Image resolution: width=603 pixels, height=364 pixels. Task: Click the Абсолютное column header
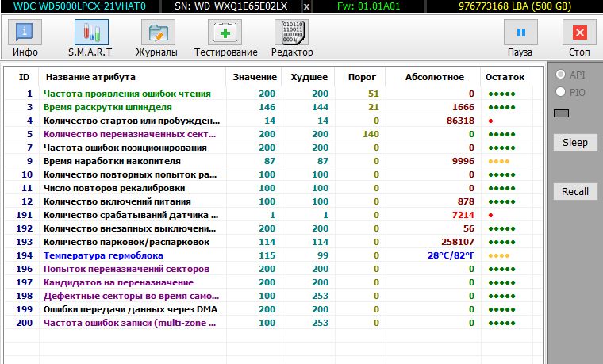pyautogui.click(x=435, y=77)
